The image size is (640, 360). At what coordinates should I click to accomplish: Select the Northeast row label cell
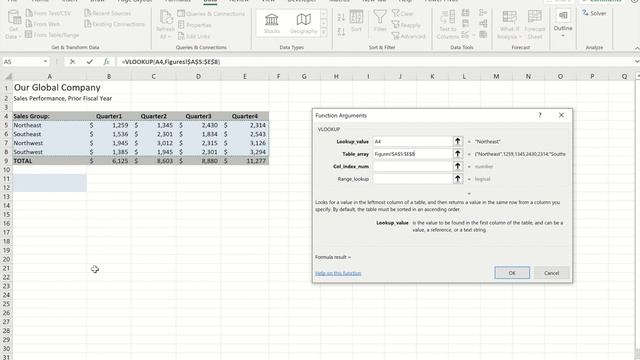[x=49, y=125]
